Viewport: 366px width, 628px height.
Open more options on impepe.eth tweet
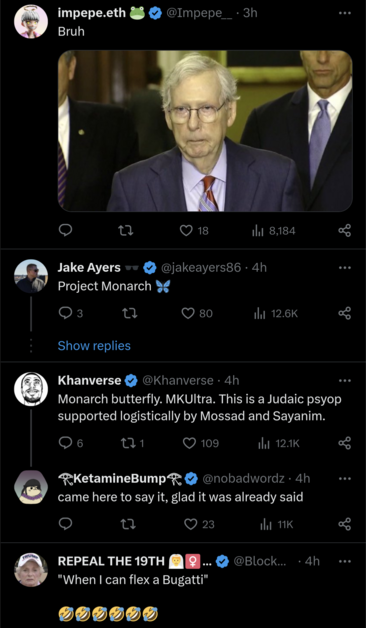[x=344, y=13]
